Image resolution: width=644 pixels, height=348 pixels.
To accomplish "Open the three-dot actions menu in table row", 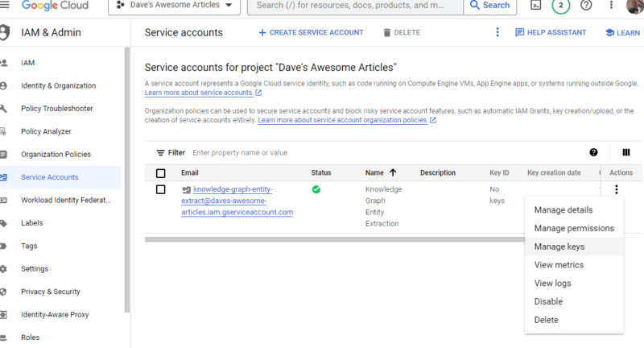I will point(617,190).
